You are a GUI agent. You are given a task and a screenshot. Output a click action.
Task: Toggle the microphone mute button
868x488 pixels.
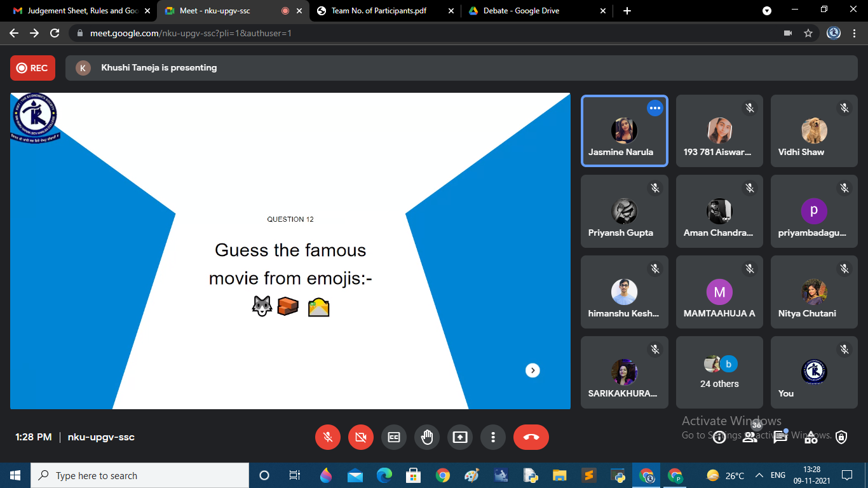328,437
